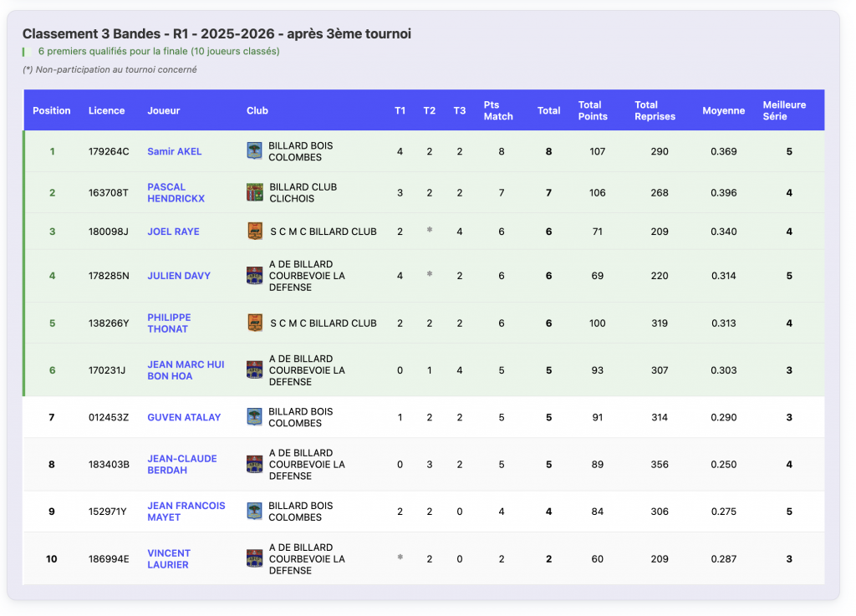Image resolution: width=856 pixels, height=616 pixels.
Task: Click club logo in VINCENT LAURIER row
Action: [255, 559]
